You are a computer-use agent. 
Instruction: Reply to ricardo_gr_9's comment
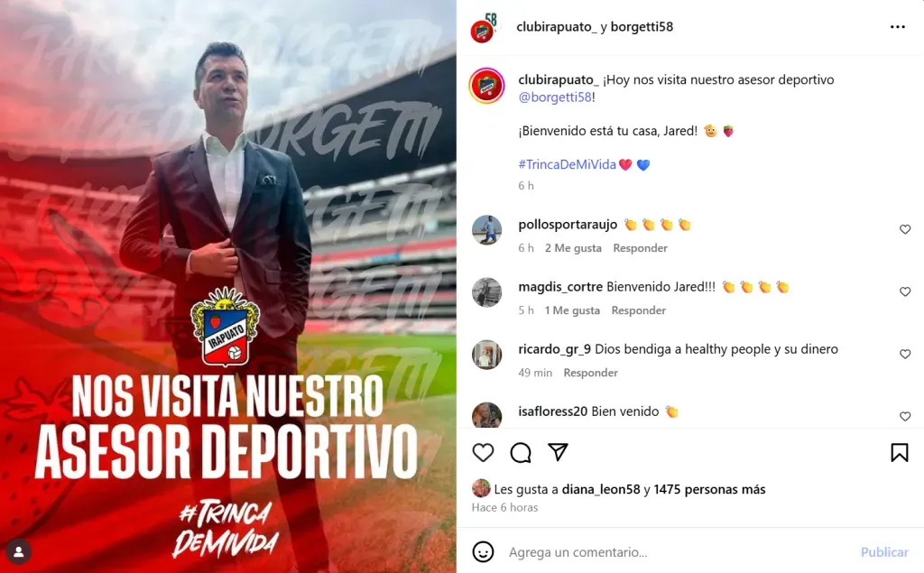tap(590, 373)
